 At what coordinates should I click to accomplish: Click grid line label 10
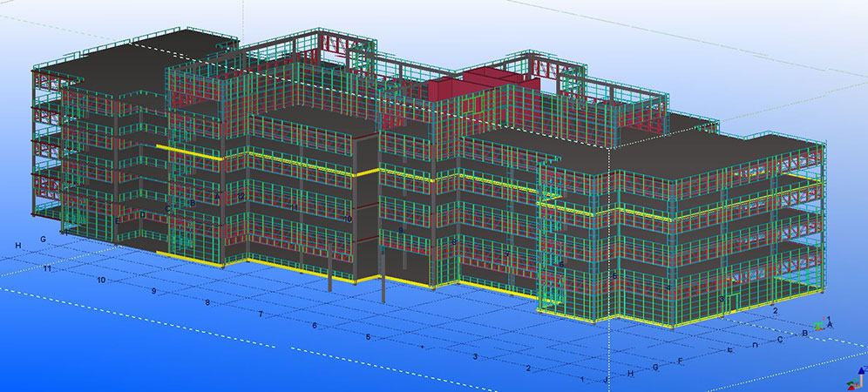[x=101, y=280]
